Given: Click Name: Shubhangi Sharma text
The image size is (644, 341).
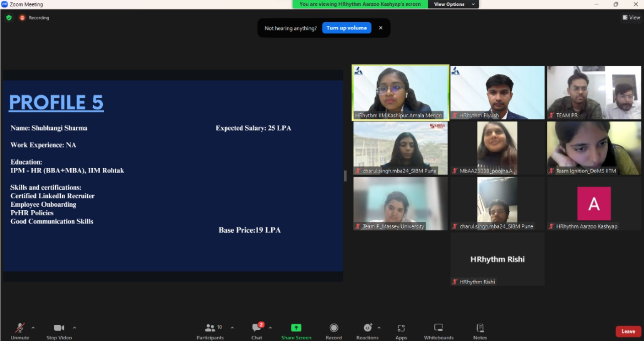Looking at the screenshot, I should coord(49,128).
